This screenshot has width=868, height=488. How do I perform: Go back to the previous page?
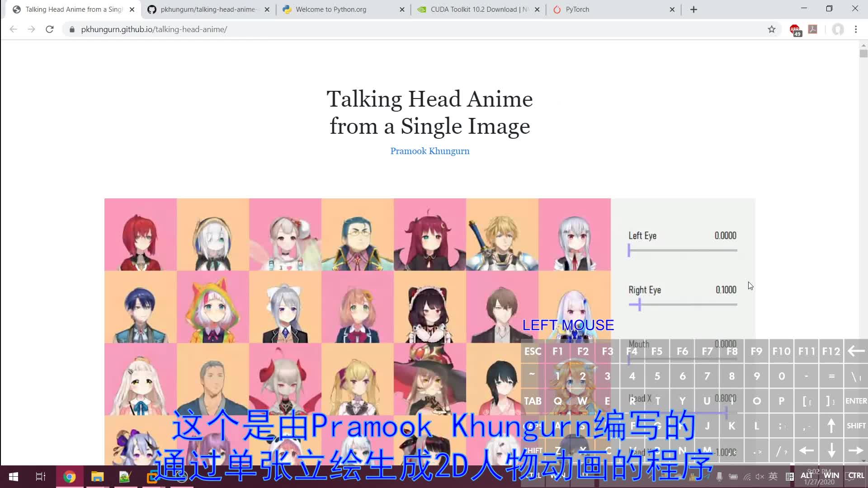[x=14, y=29]
